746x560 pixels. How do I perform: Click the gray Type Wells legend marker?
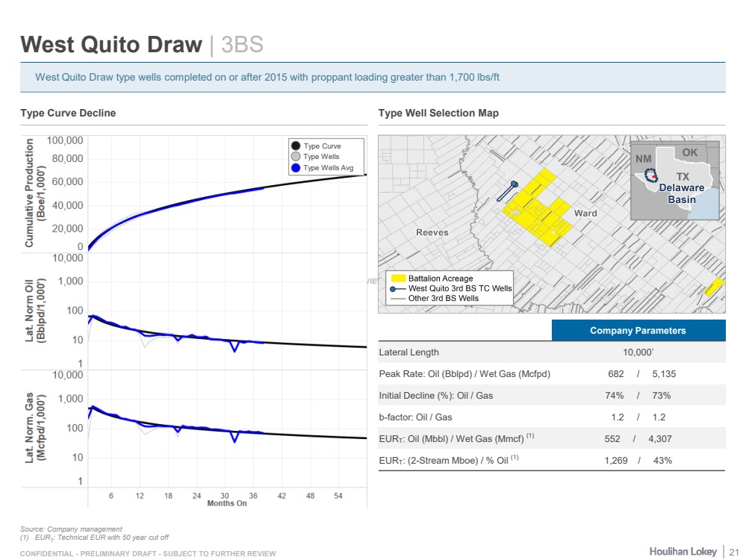tap(296, 157)
